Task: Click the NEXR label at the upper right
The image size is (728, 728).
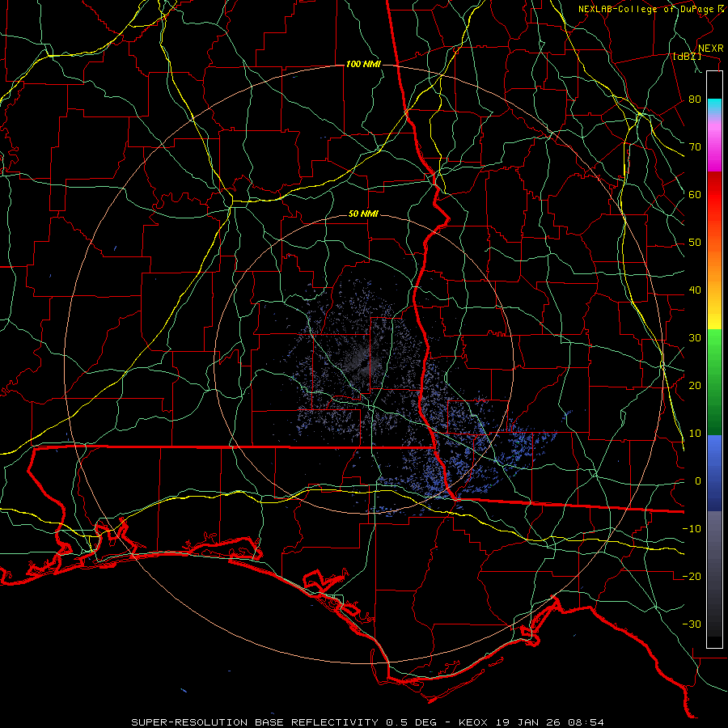Action: (x=711, y=49)
